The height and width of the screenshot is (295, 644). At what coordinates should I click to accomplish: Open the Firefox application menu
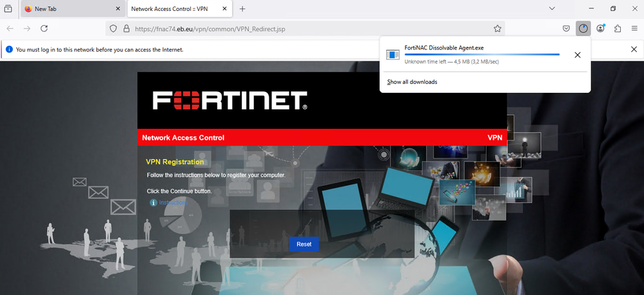tap(634, 28)
